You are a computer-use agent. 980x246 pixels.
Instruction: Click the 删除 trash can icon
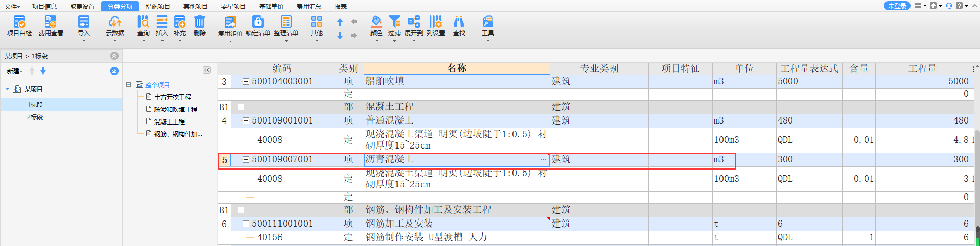tap(199, 26)
